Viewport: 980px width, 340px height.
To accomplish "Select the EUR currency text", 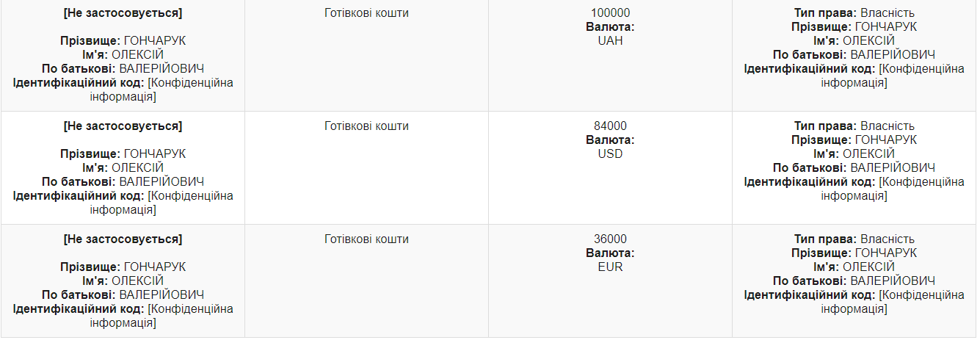I will click(x=610, y=267).
